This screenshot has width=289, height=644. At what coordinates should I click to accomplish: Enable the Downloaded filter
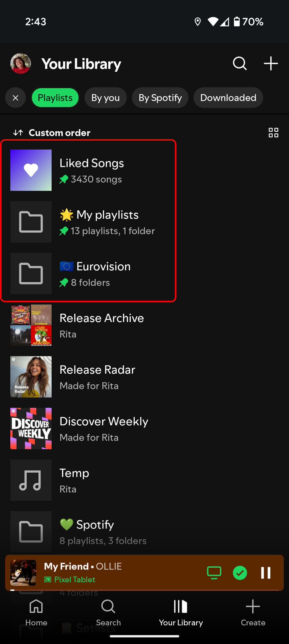pos(228,98)
